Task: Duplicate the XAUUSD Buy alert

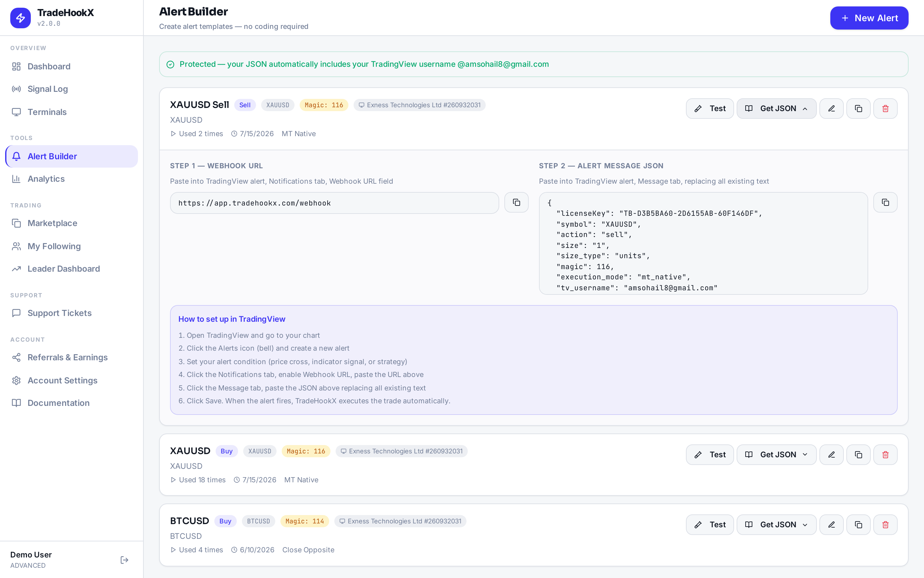Action: coord(858,454)
